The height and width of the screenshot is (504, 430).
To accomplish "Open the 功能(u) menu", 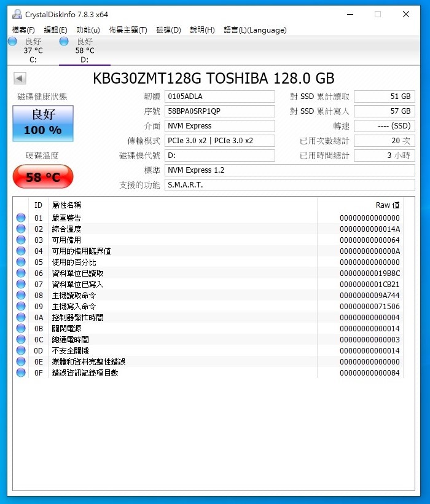I will coord(88,30).
